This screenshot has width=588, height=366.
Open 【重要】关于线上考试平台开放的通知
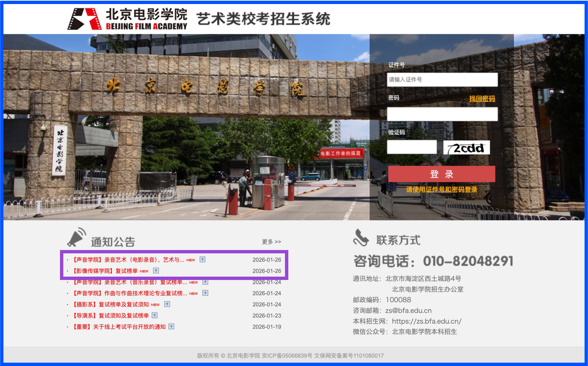pos(119,327)
